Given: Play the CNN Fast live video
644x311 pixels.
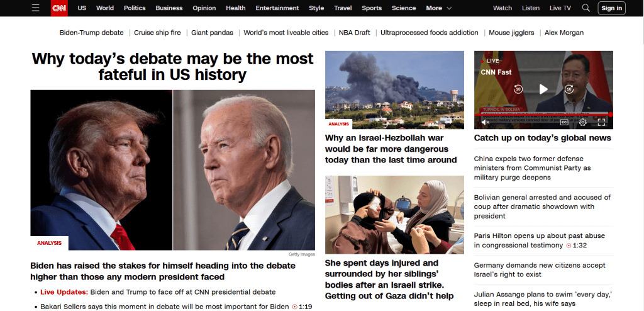Looking at the screenshot, I should click(543, 89).
